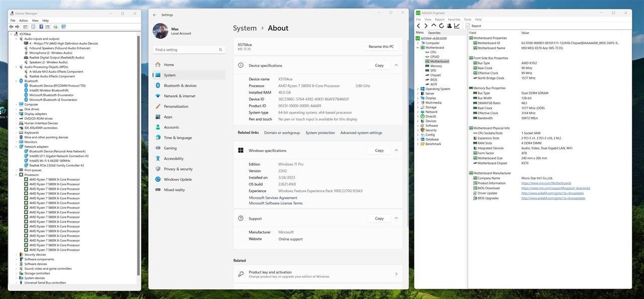Open Microsoft Software License Terms link
This screenshot has width=644, height=299.
[276, 203]
